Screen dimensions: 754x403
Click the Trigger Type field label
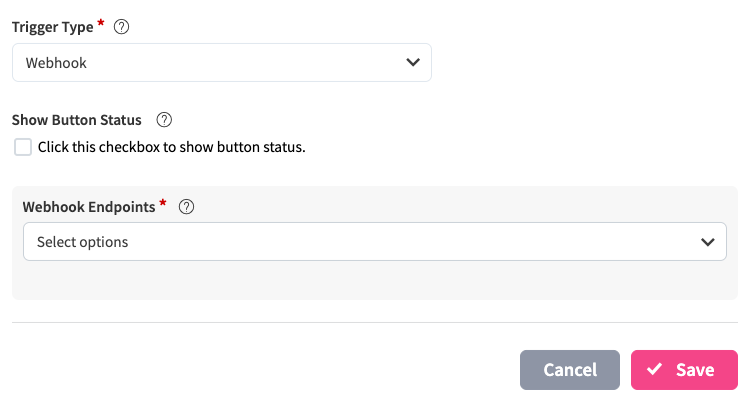coord(53,27)
